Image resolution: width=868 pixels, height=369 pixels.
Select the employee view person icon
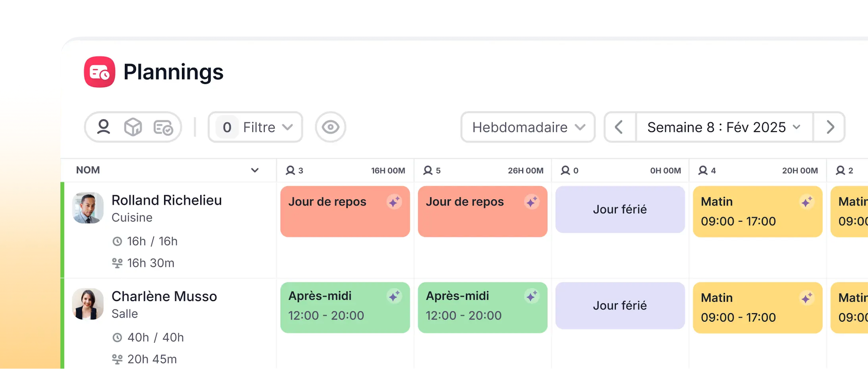tap(104, 127)
